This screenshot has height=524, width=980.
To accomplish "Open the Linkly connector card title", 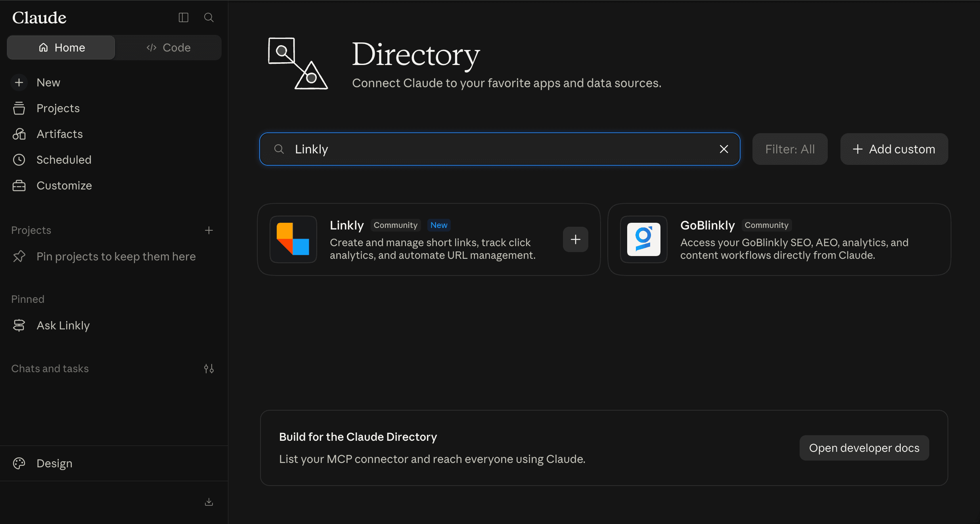I will pos(346,225).
